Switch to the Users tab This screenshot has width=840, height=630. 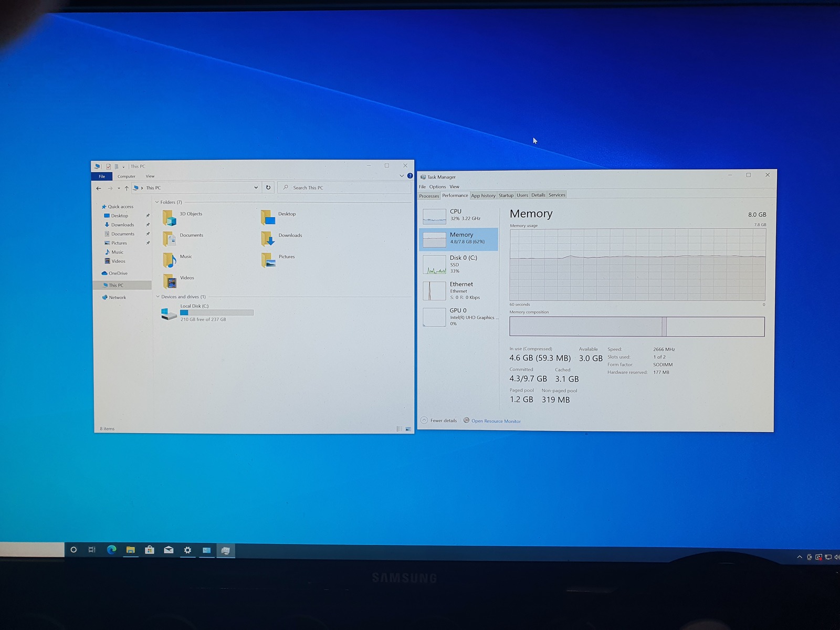point(522,195)
